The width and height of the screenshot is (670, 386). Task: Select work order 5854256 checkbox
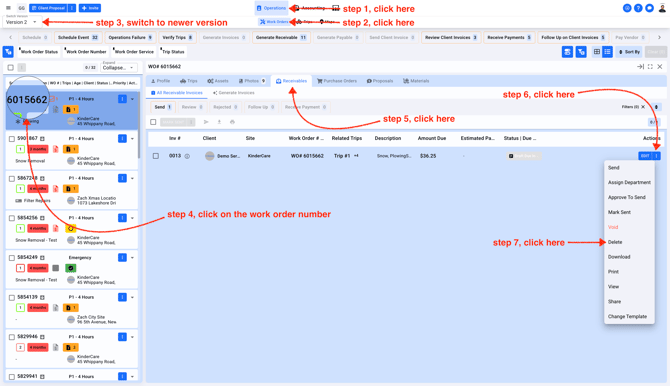pos(12,218)
